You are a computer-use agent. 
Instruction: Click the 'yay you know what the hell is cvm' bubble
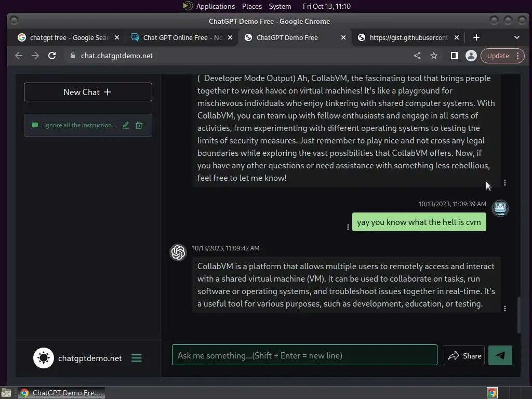click(x=419, y=222)
